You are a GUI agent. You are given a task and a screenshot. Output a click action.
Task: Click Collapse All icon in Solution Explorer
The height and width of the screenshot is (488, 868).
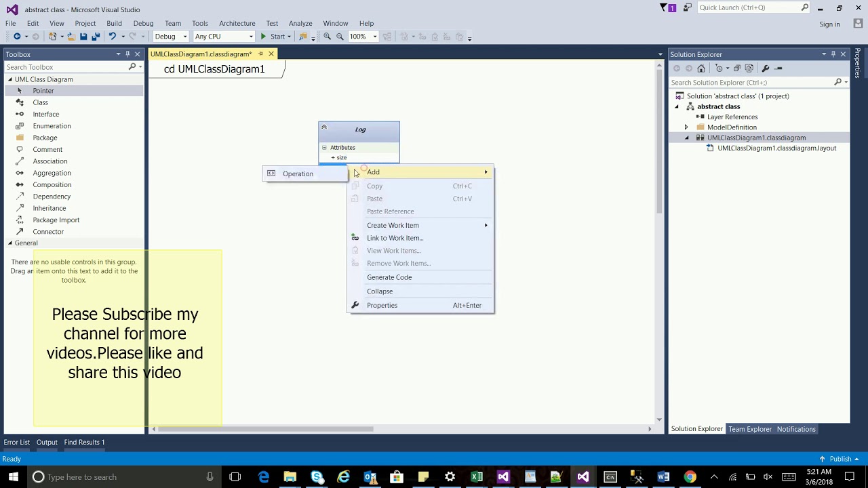coord(737,68)
